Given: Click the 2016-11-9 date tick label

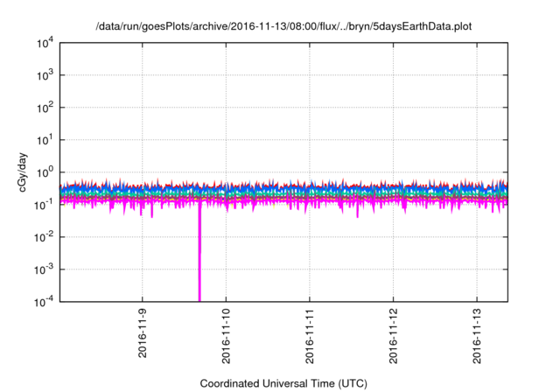Looking at the screenshot, I should [x=143, y=333].
